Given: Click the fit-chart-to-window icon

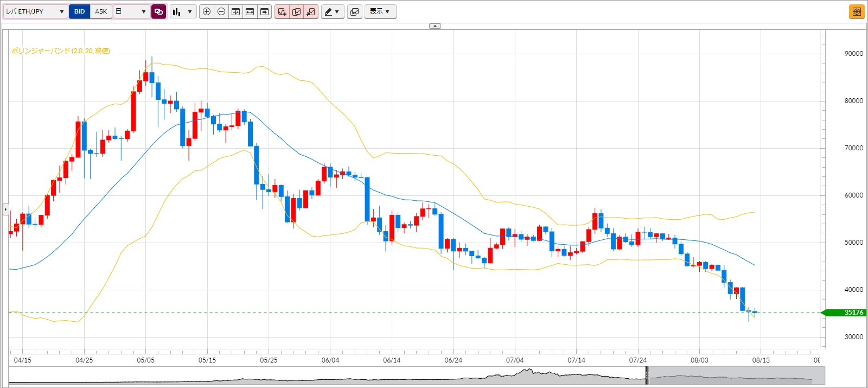Looking at the screenshot, I should click(235, 11).
